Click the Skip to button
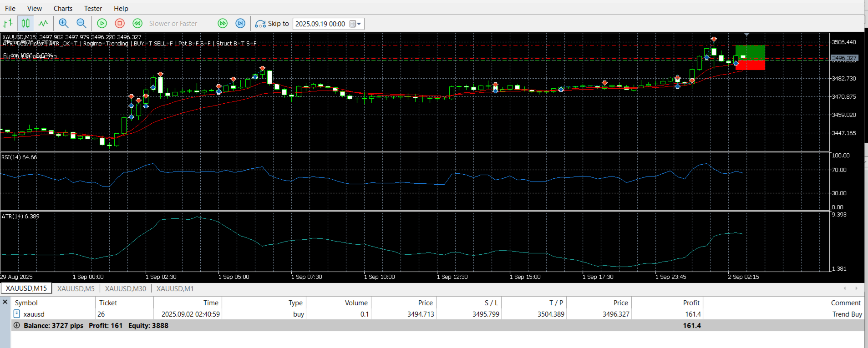The height and width of the screenshot is (348, 868). (272, 24)
